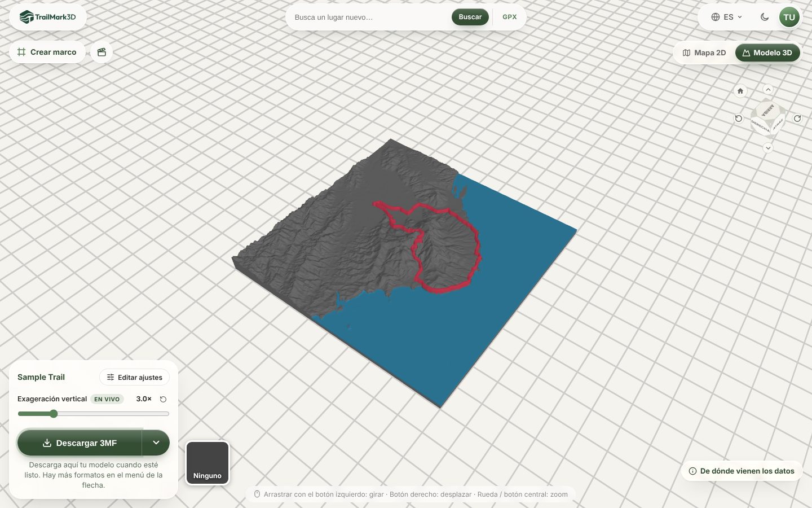Rotate the view clockwise
This screenshot has height=508, width=812.
tap(797, 119)
